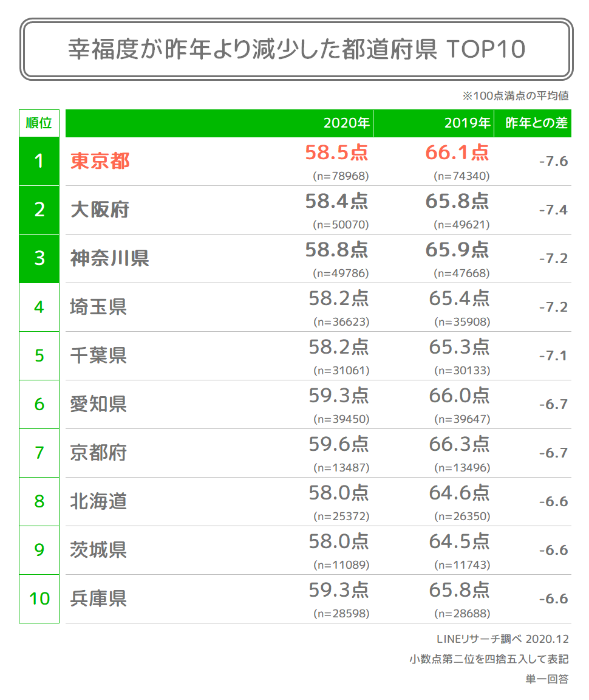Click the 2020年 column header

[347, 123]
